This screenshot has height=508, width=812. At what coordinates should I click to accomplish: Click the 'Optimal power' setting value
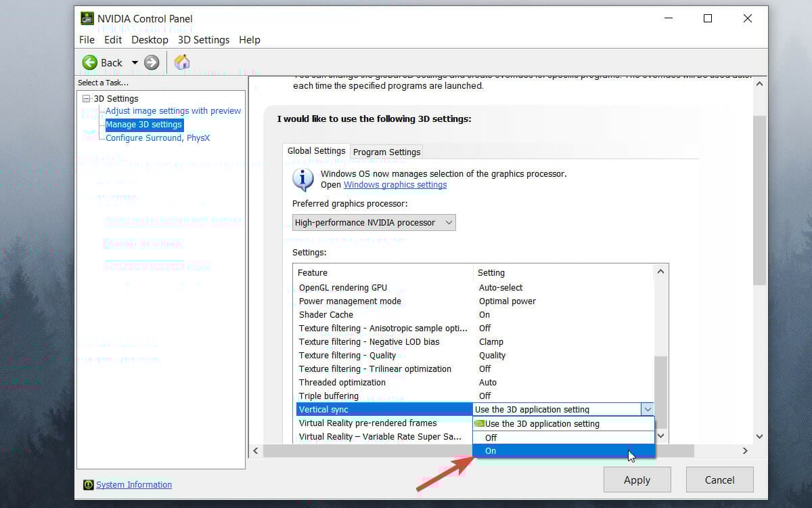(x=507, y=301)
